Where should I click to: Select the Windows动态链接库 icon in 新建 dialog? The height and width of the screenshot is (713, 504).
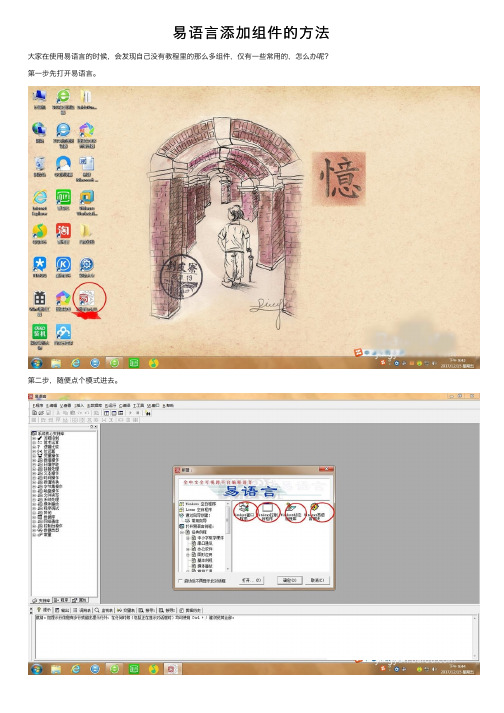tap(291, 512)
